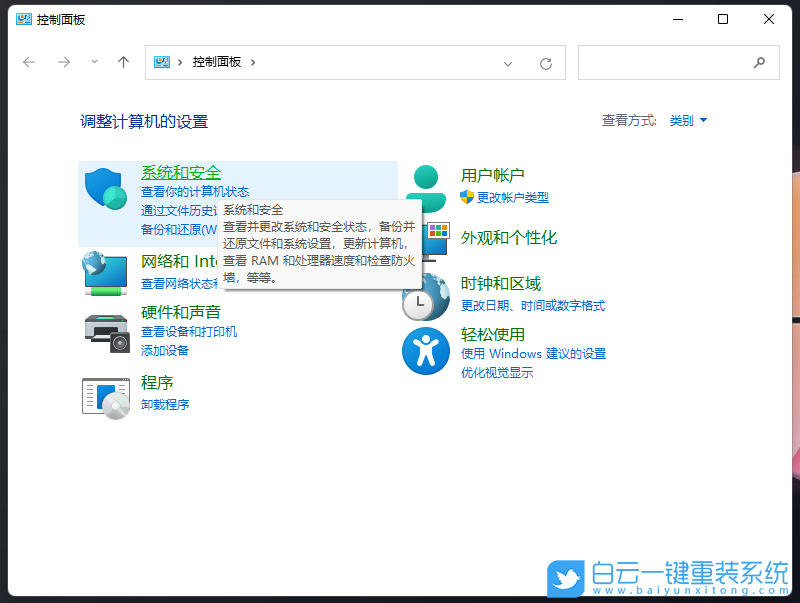Open 轻松使用 accessibility icon
The image size is (800, 603).
click(x=426, y=352)
